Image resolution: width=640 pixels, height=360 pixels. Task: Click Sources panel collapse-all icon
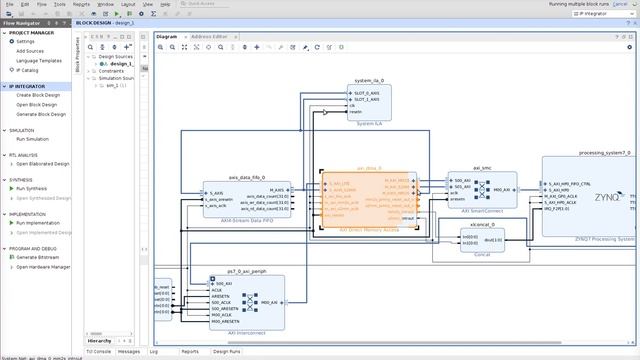point(102,47)
